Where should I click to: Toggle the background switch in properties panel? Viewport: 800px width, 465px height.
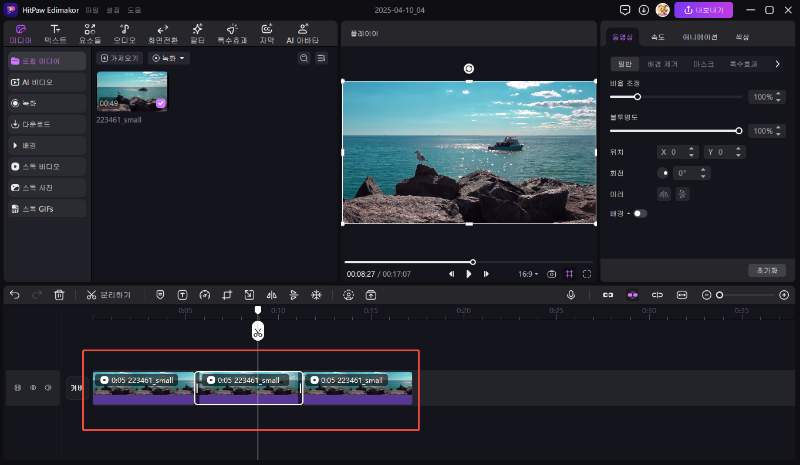point(639,213)
